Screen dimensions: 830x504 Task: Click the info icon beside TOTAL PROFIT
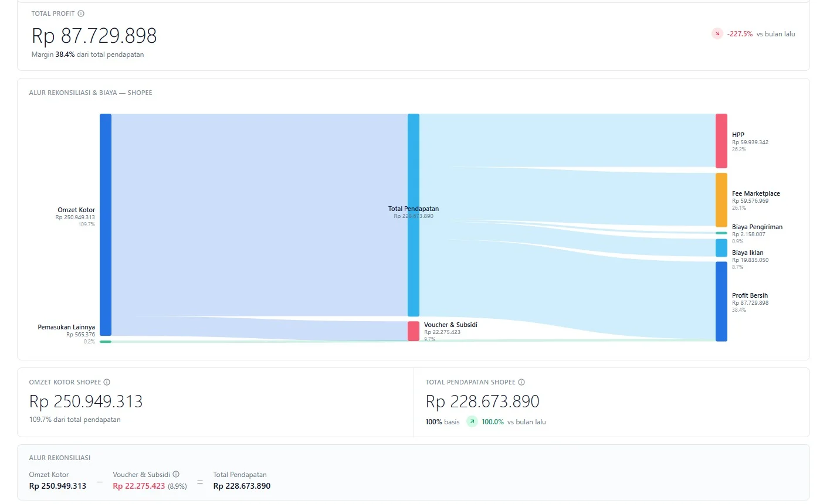(x=81, y=13)
